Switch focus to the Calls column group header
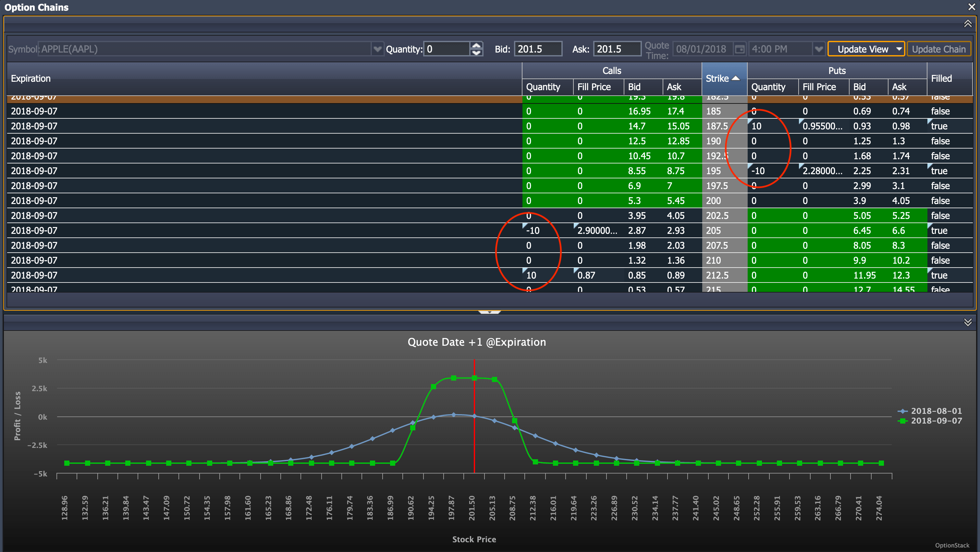980x552 pixels. [611, 70]
